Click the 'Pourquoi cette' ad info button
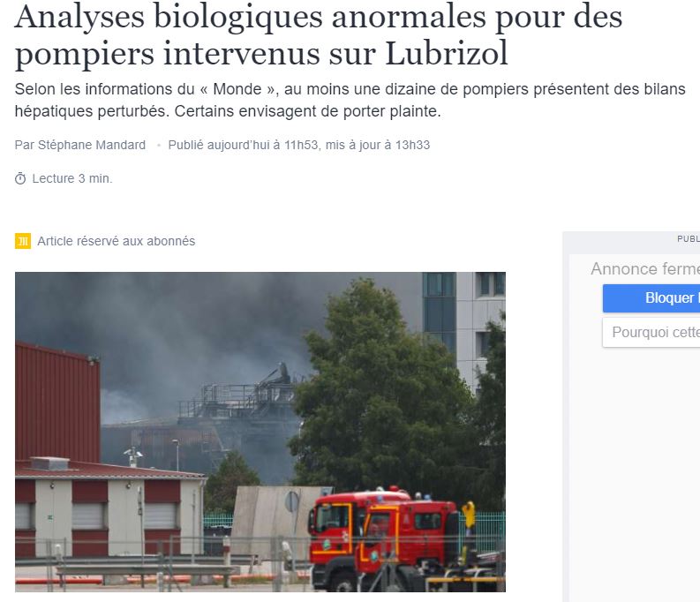The image size is (700, 602). coord(651,333)
